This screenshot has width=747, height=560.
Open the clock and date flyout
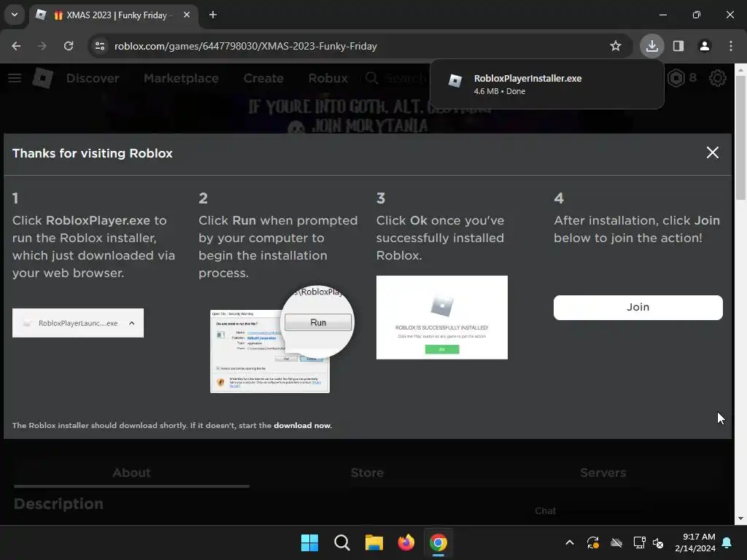click(x=695, y=542)
